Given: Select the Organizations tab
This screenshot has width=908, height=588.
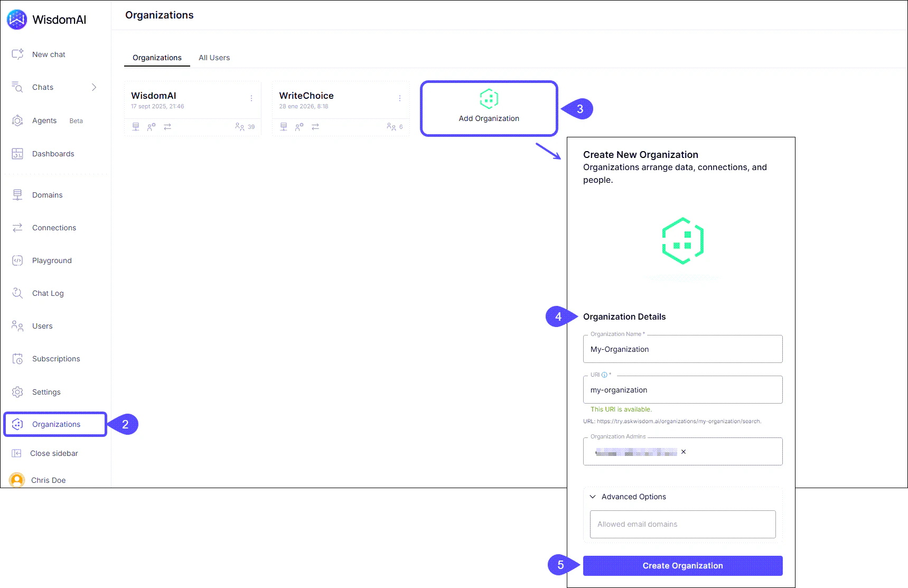Looking at the screenshot, I should pyautogui.click(x=156, y=58).
